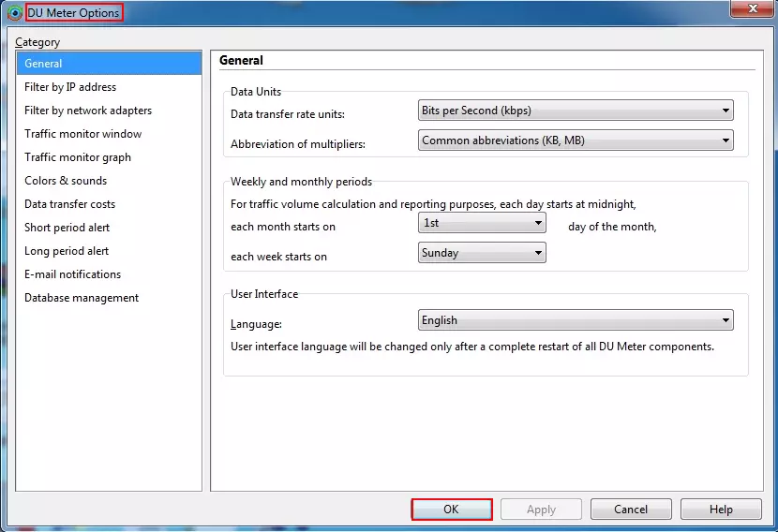778x532 pixels.
Task: Go to Traffic monitor window settings
Action: 109,134
